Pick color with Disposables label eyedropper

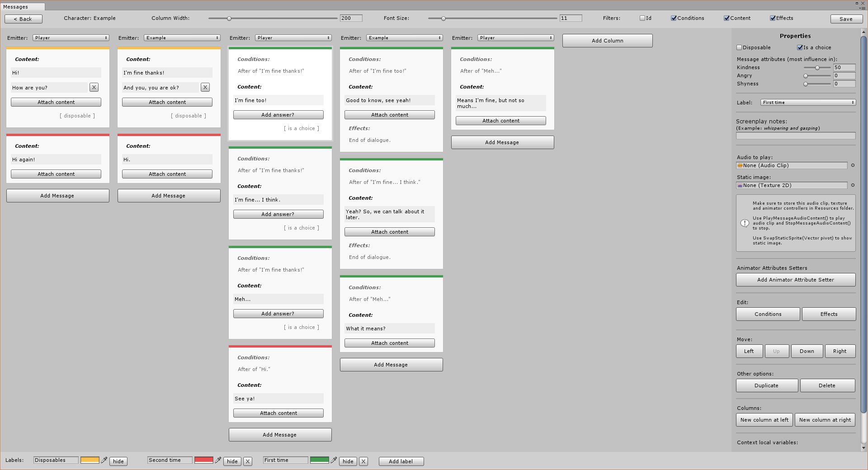coord(104,460)
